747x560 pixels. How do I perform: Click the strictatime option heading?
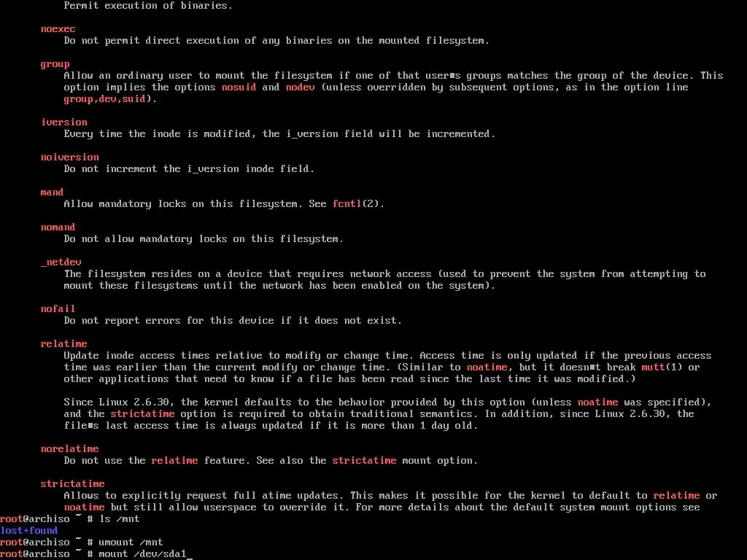click(x=73, y=484)
